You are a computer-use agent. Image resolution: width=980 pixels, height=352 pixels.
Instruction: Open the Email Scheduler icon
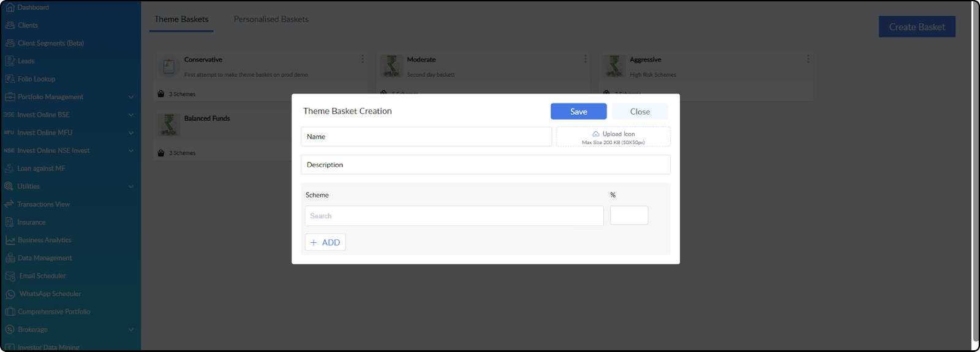[x=10, y=276]
